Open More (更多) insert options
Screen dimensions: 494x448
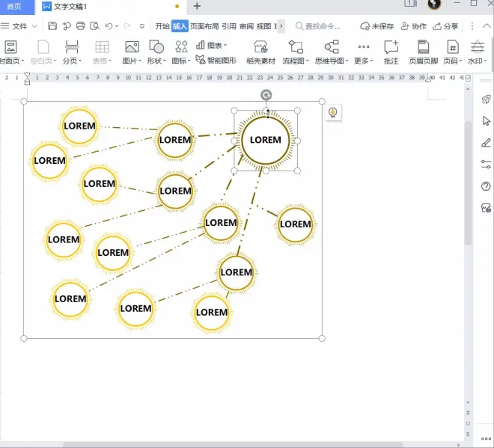click(x=363, y=52)
